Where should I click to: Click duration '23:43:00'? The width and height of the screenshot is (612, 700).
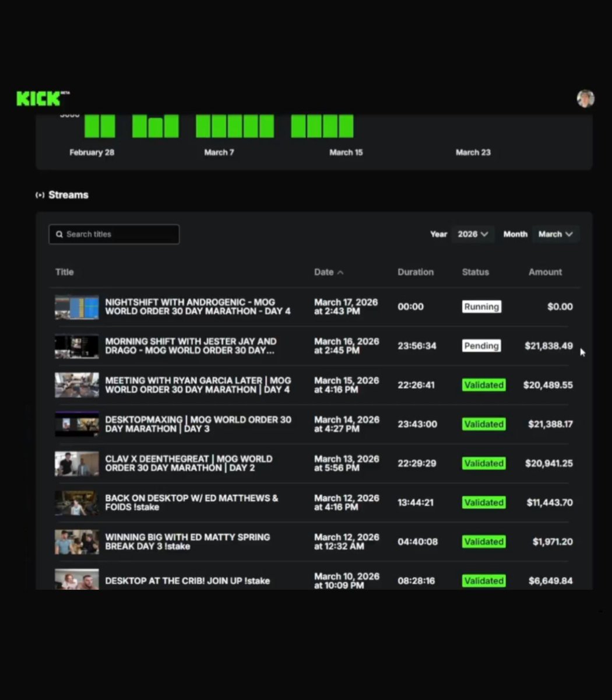(417, 424)
